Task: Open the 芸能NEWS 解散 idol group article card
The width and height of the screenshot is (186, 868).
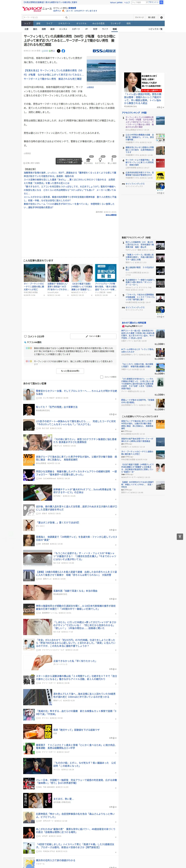Action: pos(106,280)
